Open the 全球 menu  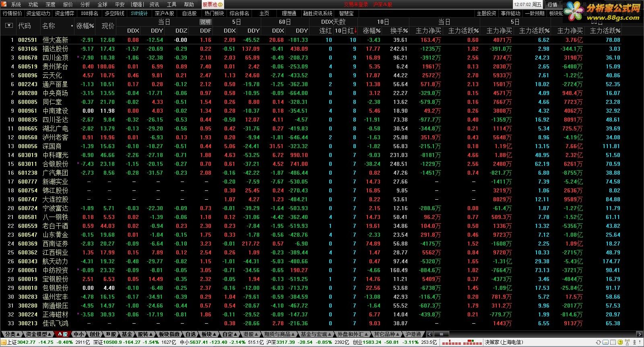coord(103,4)
